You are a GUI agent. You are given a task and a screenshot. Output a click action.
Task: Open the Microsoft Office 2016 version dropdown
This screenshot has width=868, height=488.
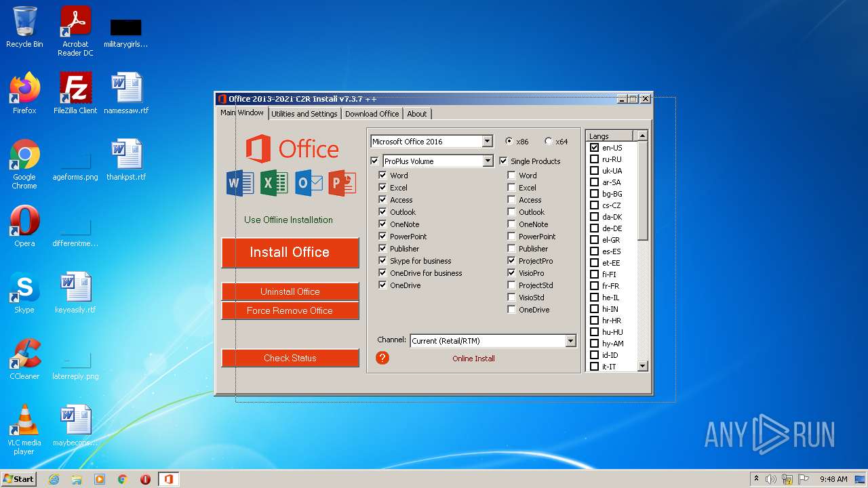[x=487, y=141]
